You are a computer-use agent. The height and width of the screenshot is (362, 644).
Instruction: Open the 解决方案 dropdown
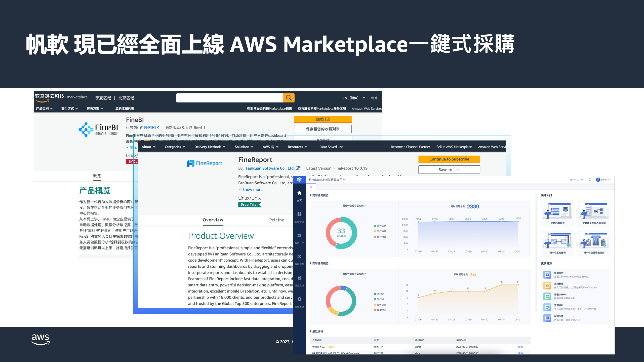[95, 108]
